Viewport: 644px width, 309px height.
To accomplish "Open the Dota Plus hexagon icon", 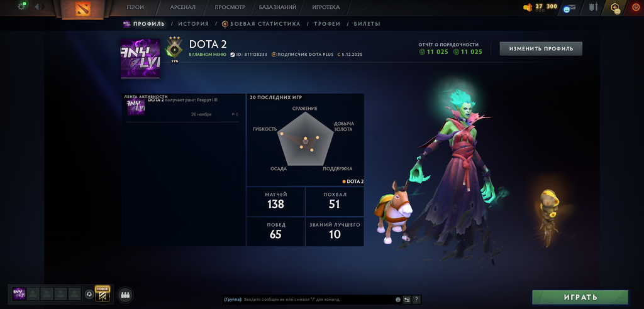I will click(x=615, y=8).
